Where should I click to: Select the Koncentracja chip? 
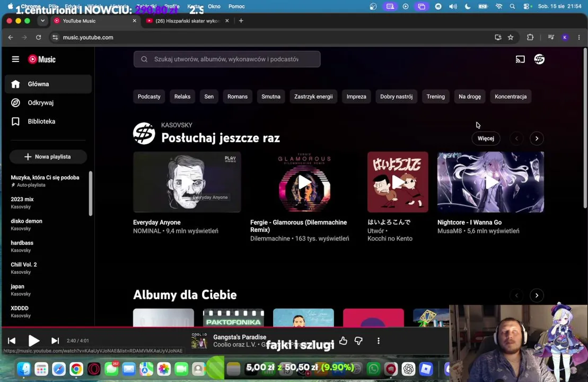[x=511, y=97]
